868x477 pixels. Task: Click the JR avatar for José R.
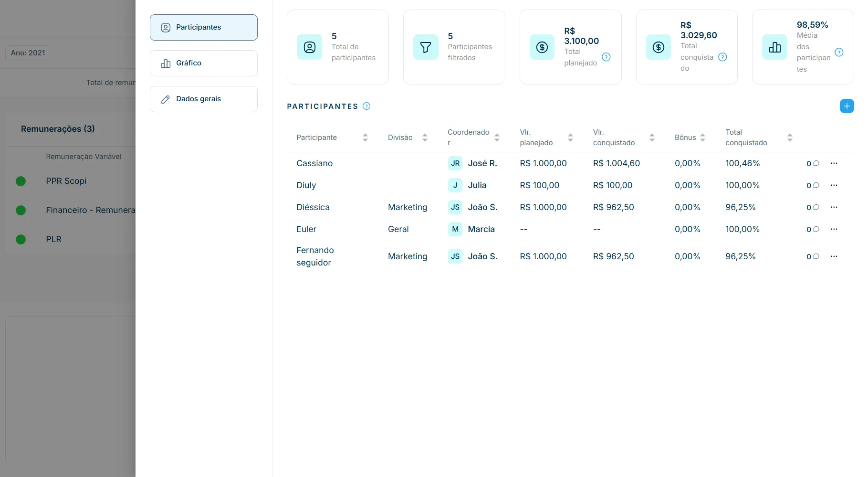click(455, 163)
